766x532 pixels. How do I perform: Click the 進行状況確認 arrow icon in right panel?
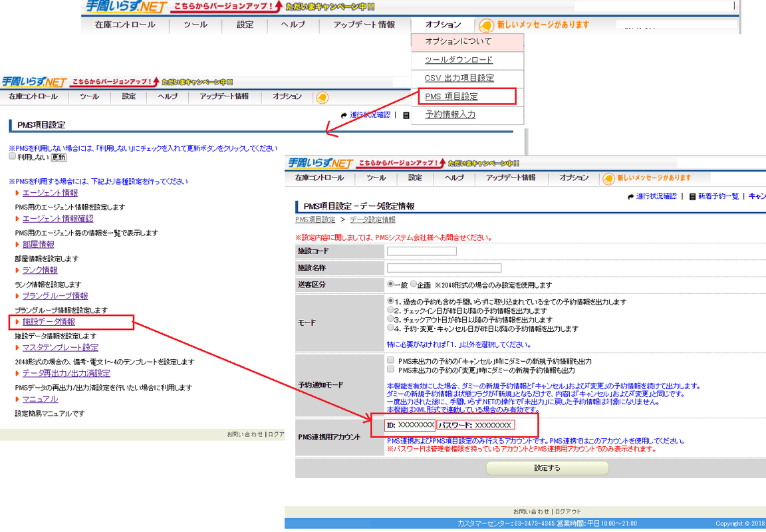(631, 197)
